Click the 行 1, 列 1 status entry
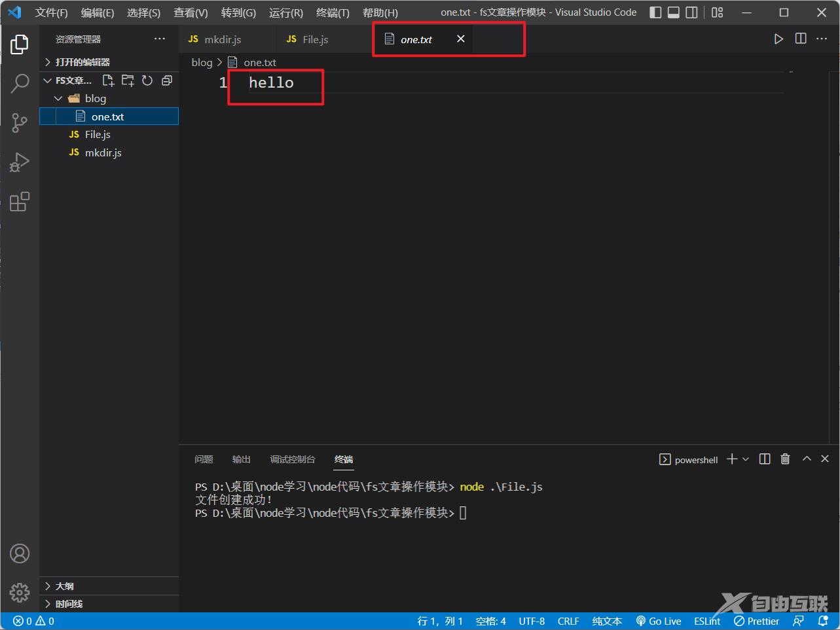 tap(440, 621)
